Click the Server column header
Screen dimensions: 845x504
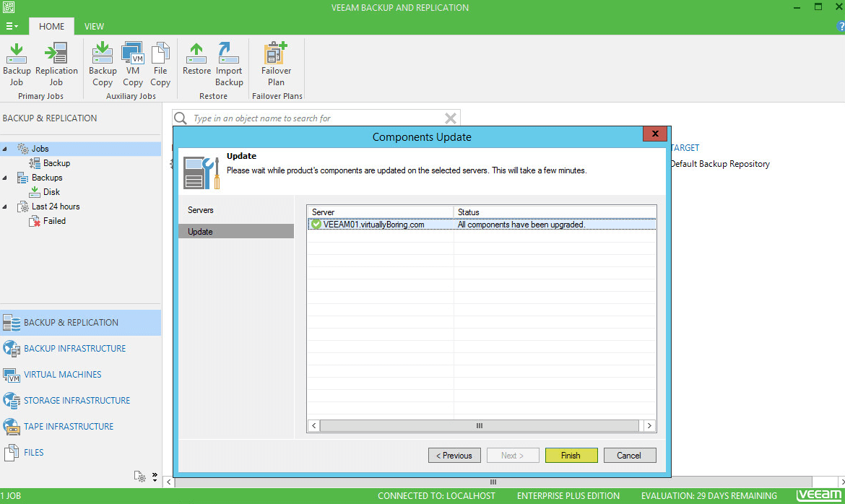pyautogui.click(x=381, y=212)
